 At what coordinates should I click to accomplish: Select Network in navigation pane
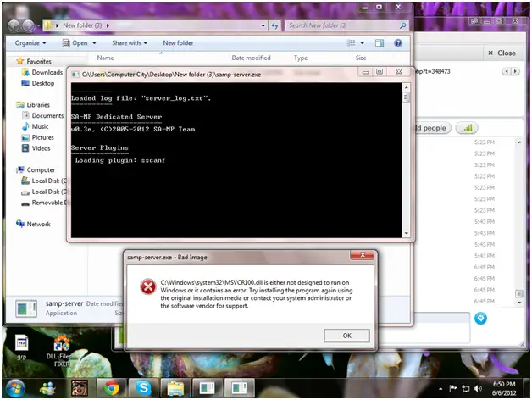(x=33, y=224)
